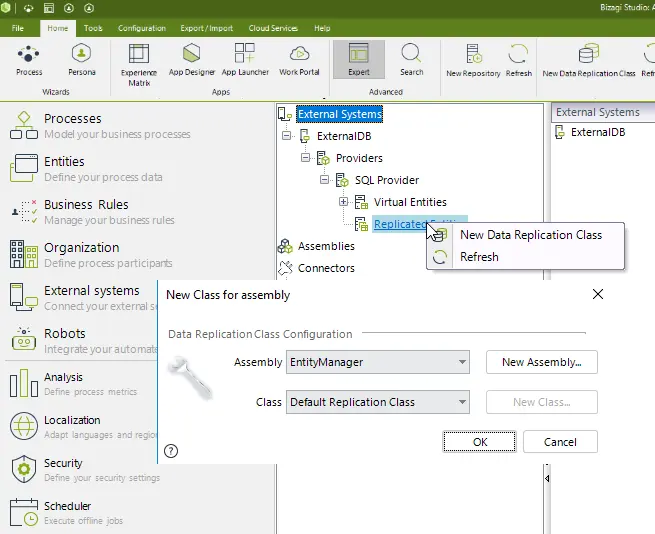Choose Refresh in the context menu

tap(526, 257)
